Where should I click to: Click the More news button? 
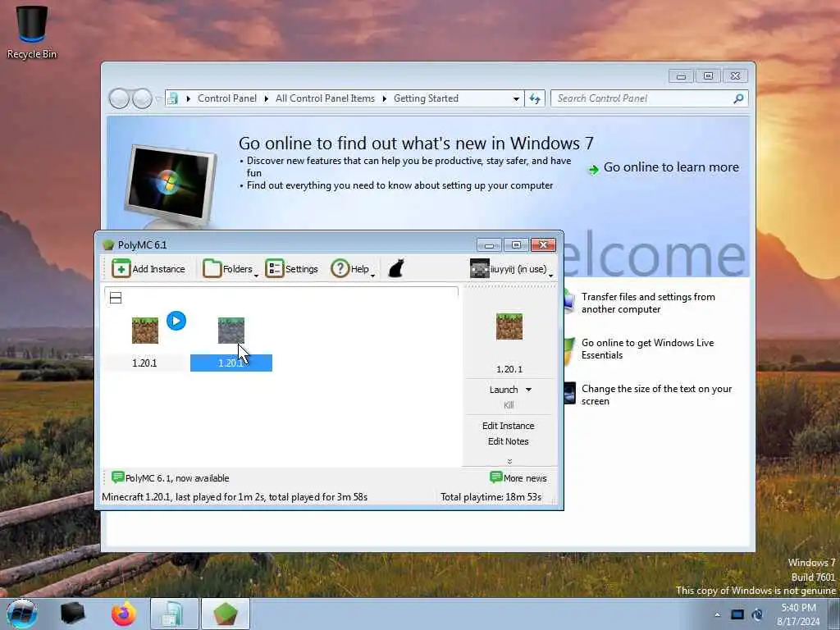click(x=518, y=477)
